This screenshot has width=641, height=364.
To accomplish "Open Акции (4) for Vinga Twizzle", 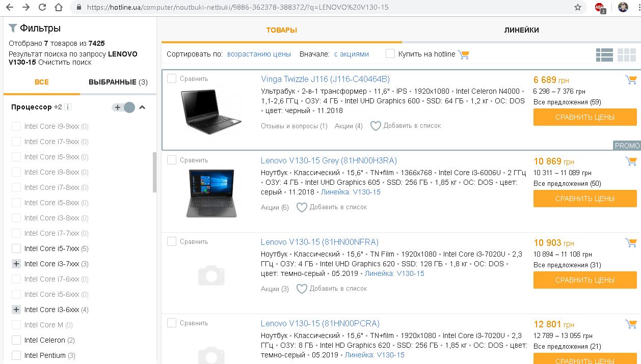I will pyautogui.click(x=349, y=126).
